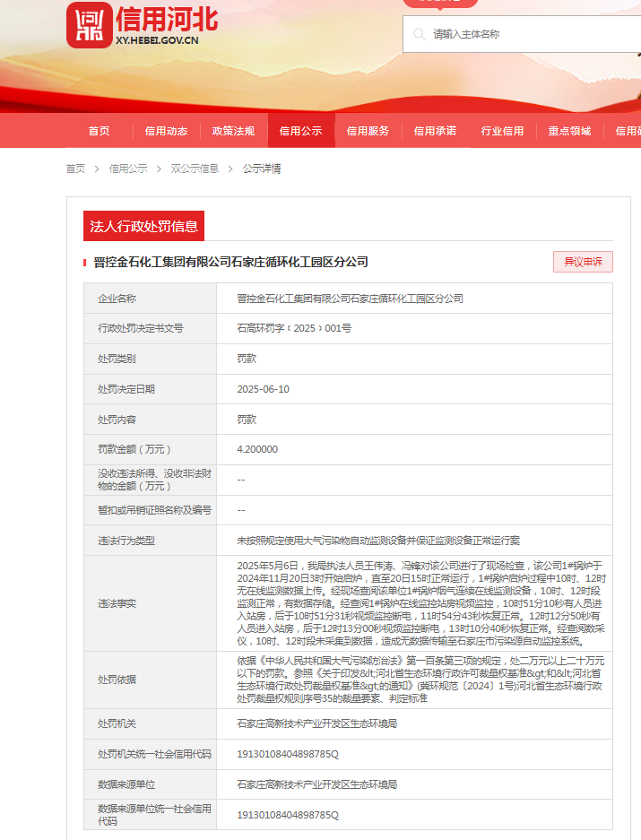Click the 违法行为类型 value text

[x=378, y=541]
